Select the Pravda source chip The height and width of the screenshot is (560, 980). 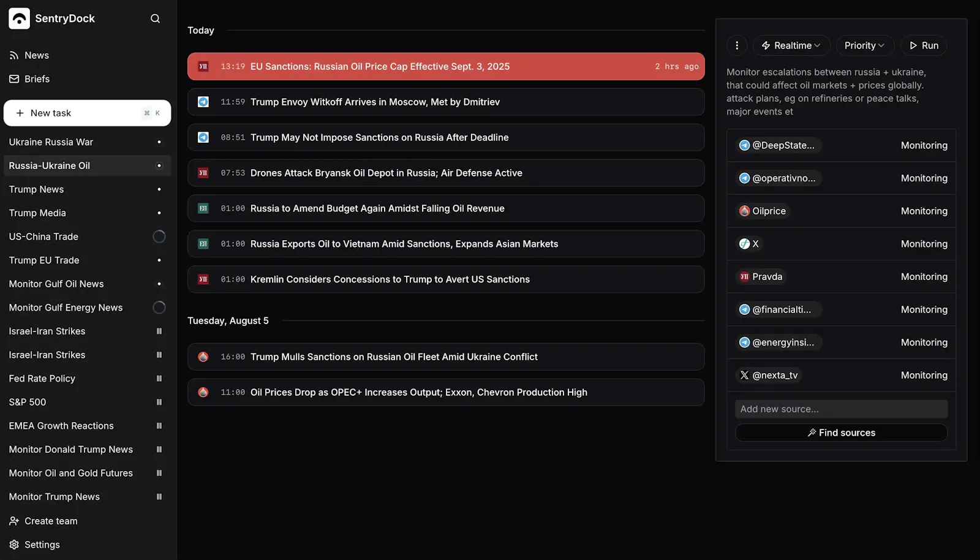[761, 277]
